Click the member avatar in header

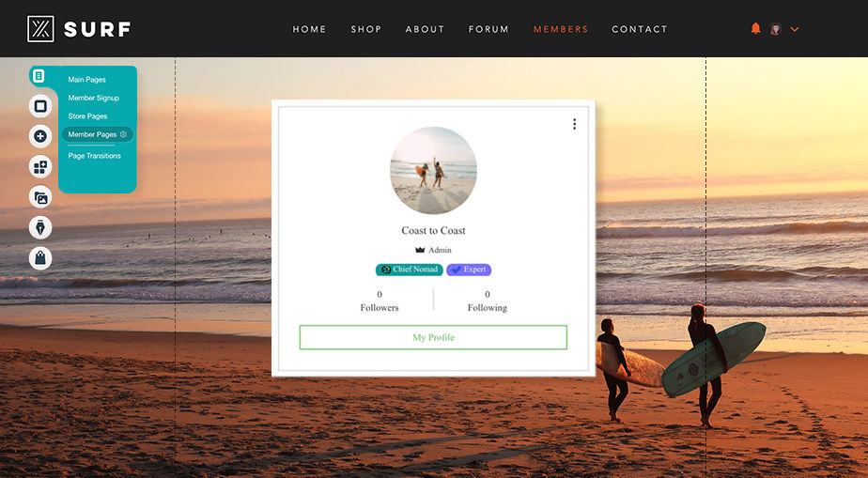pos(776,29)
